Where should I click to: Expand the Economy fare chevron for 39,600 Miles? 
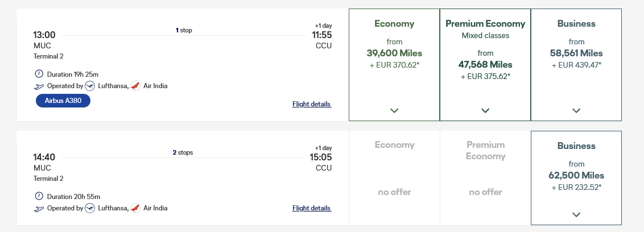tap(394, 110)
